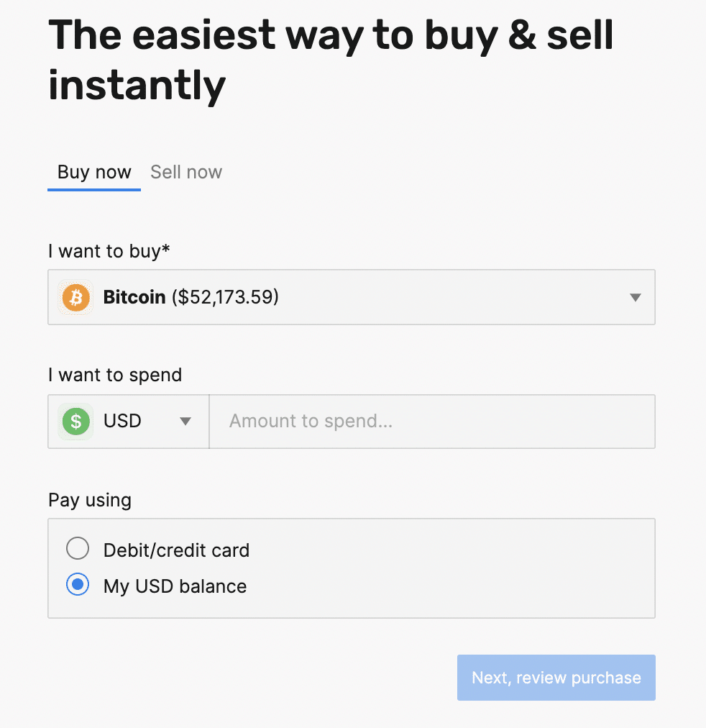Select the USD currency label
The image size is (706, 728).
click(122, 421)
